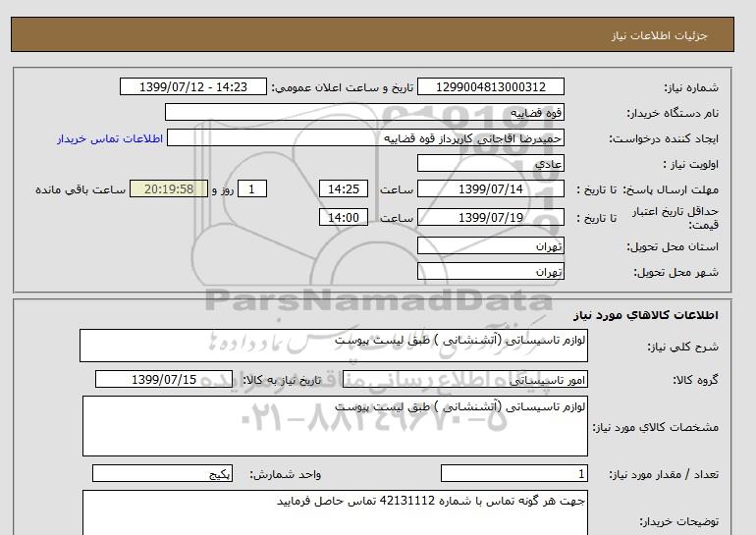Select the label 'تعداد / مقدار مورد نیاز:'
756x535 pixels.
(664, 475)
